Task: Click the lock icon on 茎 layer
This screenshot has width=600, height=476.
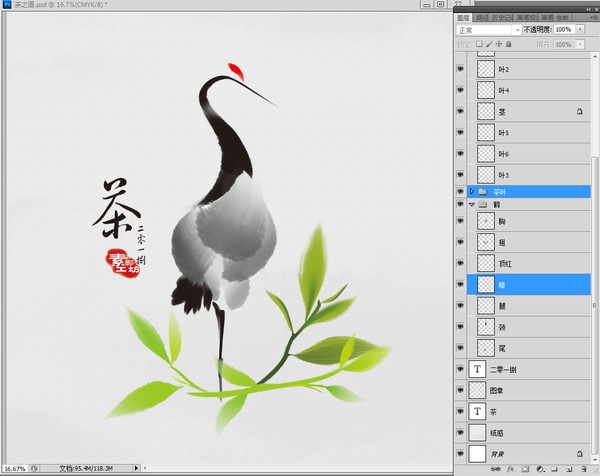Action: click(580, 111)
